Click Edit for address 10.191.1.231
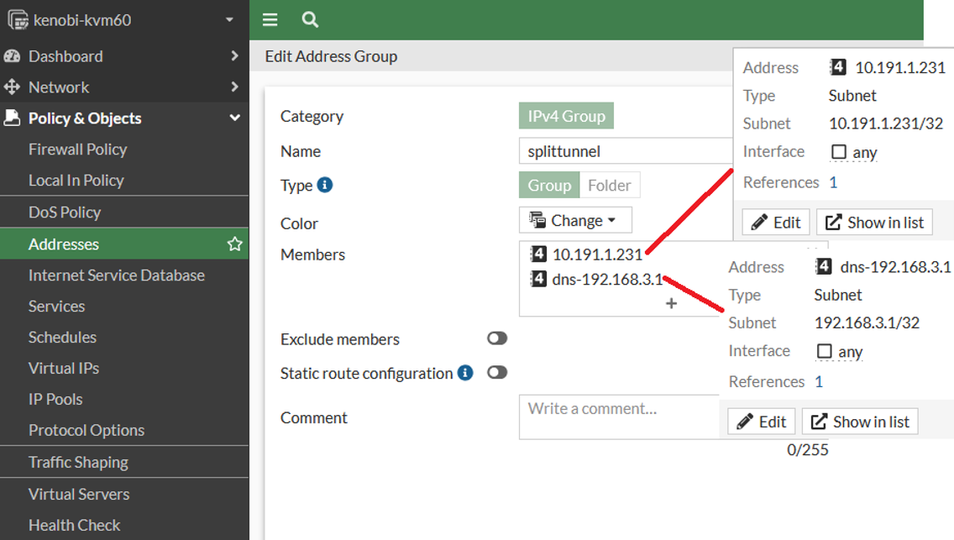 (775, 222)
